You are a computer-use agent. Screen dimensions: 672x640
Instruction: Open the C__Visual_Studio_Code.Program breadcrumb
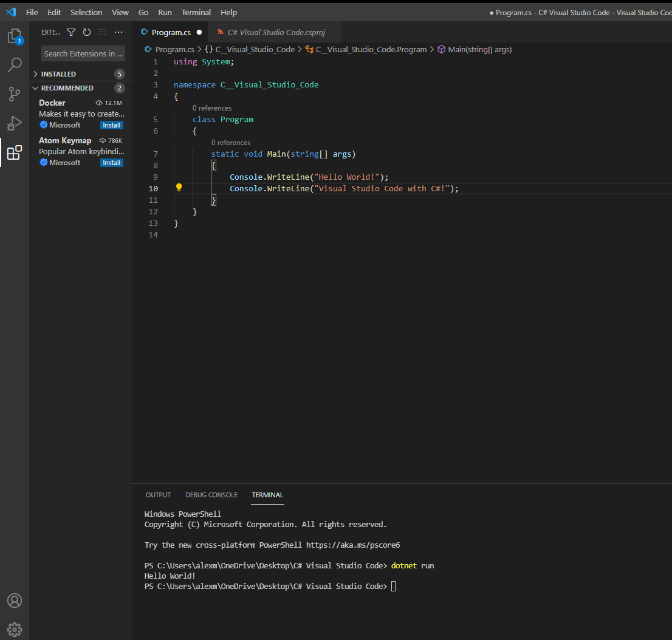coord(371,49)
